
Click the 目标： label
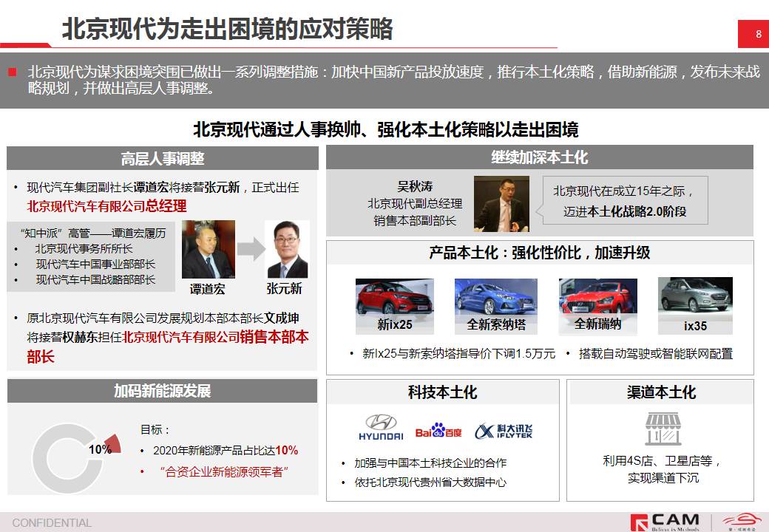[155, 430]
